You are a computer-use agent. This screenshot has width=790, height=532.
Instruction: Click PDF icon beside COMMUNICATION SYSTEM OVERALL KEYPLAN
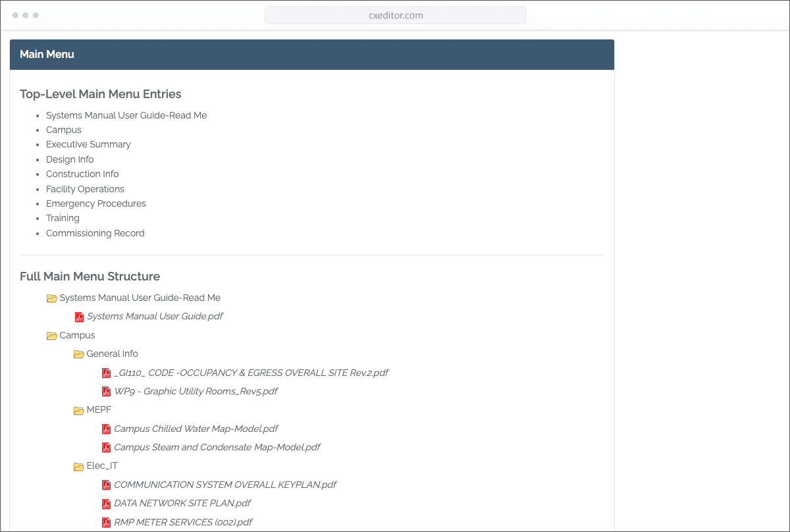point(106,485)
